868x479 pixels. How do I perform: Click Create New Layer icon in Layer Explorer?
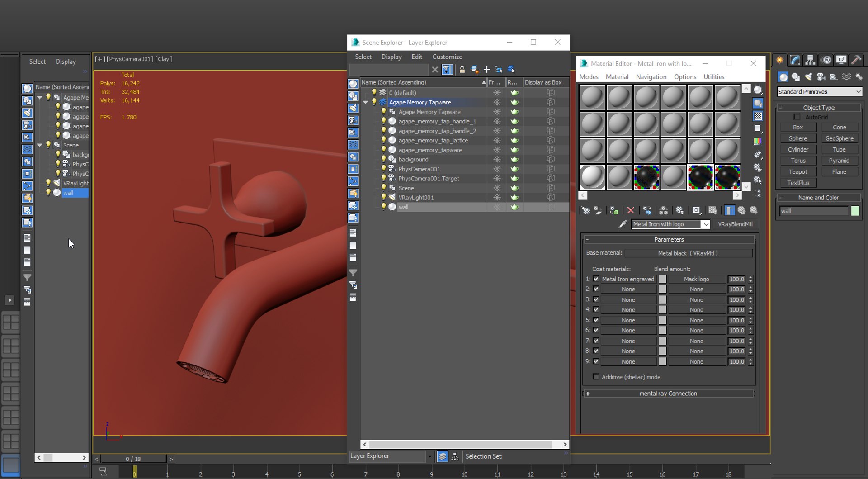coord(474,70)
